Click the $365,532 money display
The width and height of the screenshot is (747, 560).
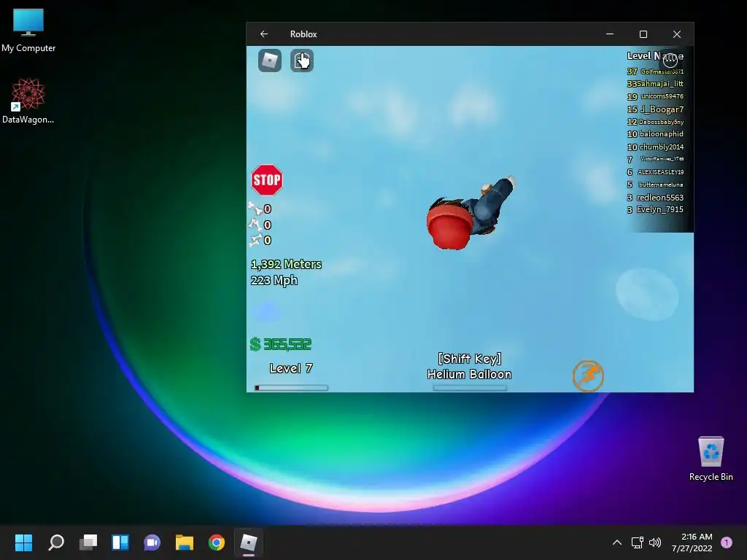pos(281,344)
